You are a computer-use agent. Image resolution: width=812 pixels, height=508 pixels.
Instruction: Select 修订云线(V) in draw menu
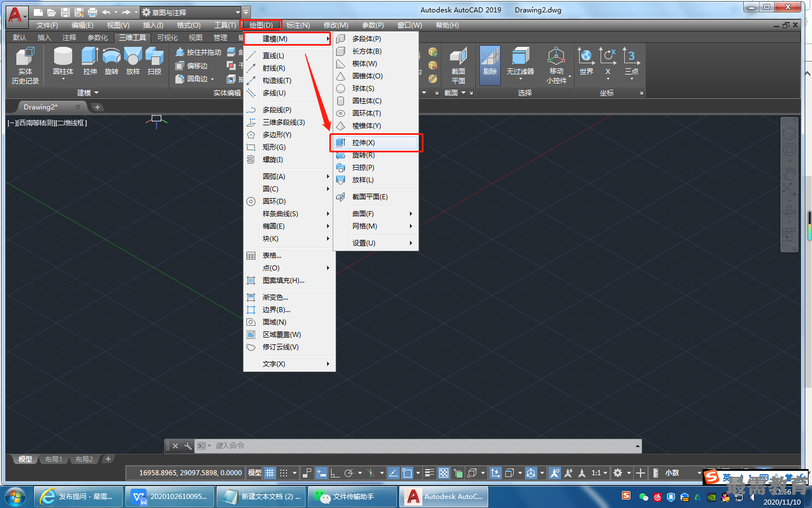[x=289, y=347]
